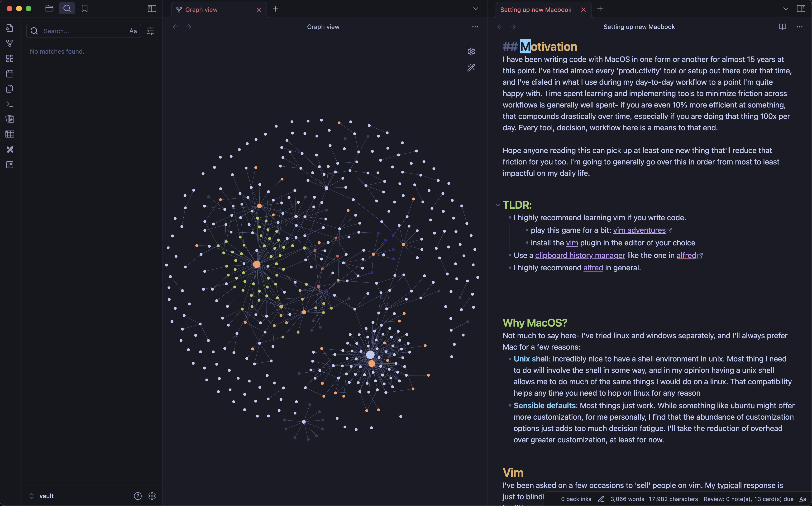Click the graph animation wand icon
This screenshot has width=812, height=506.
pyautogui.click(x=471, y=68)
